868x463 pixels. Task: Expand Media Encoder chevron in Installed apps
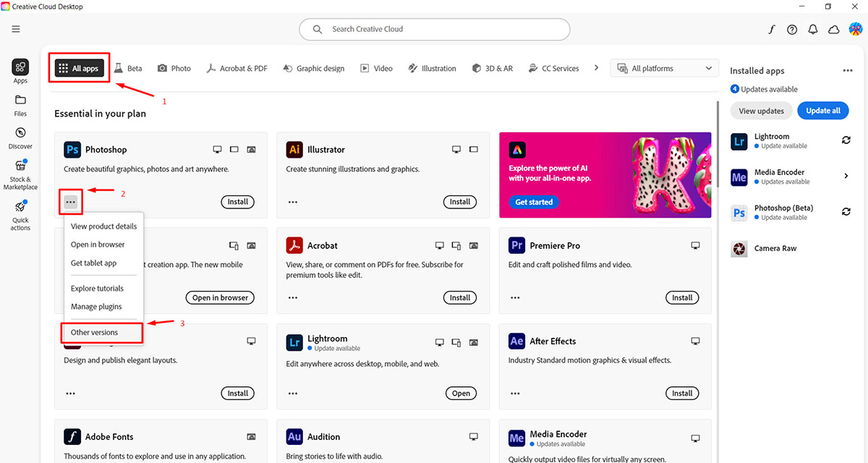coord(846,176)
